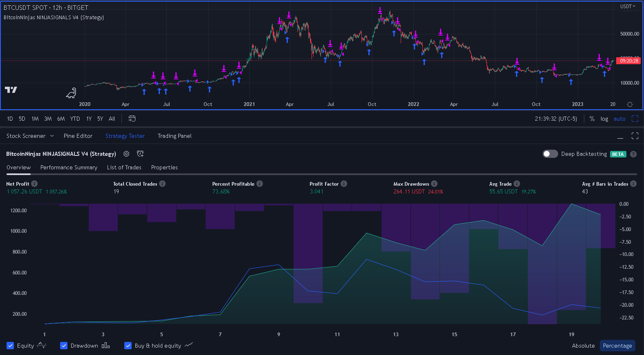Click Net Profit value 1 057.26 USDT
Image resolution: width=644 pixels, height=355 pixels.
coord(24,191)
